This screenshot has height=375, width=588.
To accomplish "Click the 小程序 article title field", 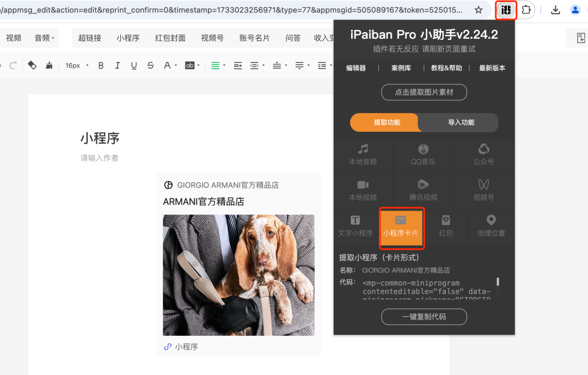I will coord(100,138).
